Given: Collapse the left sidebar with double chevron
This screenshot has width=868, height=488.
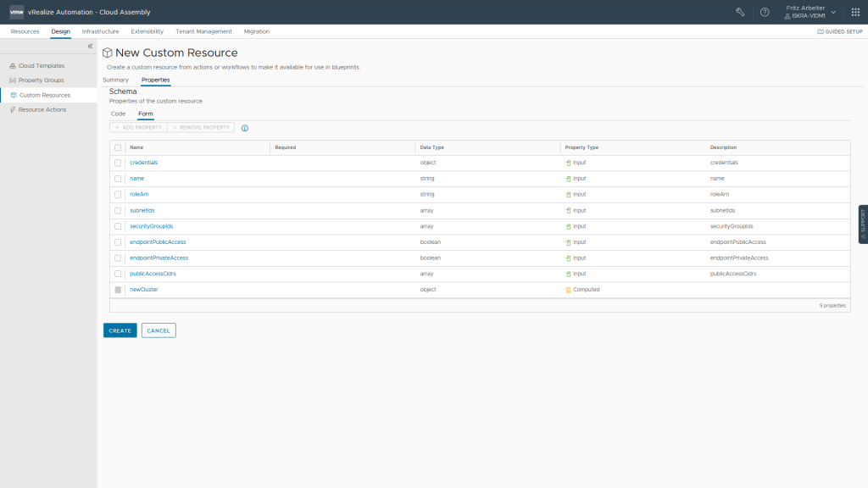Looking at the screenshot, I should [x=91, y=46].
